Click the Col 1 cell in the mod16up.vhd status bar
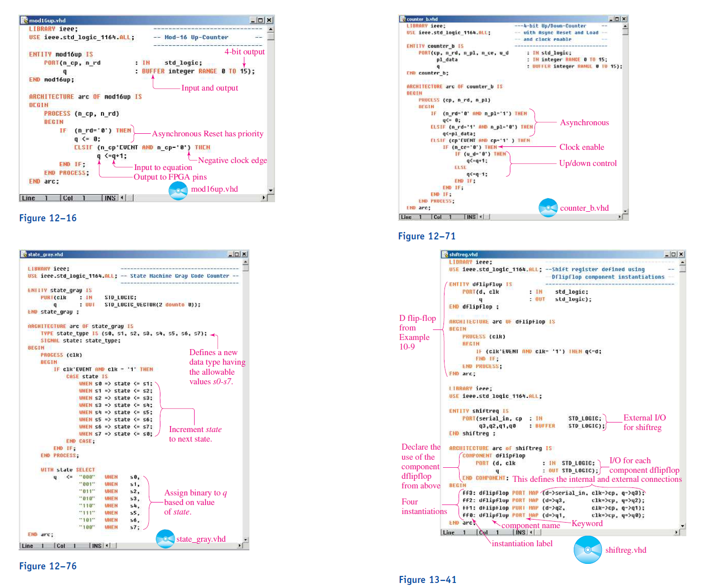 point(81,198)
